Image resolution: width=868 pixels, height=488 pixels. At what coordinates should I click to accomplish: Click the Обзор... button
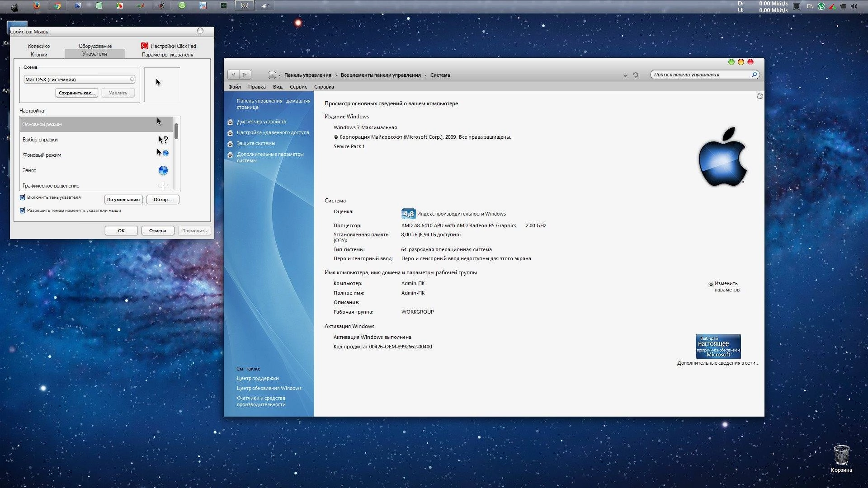point(163,200)
